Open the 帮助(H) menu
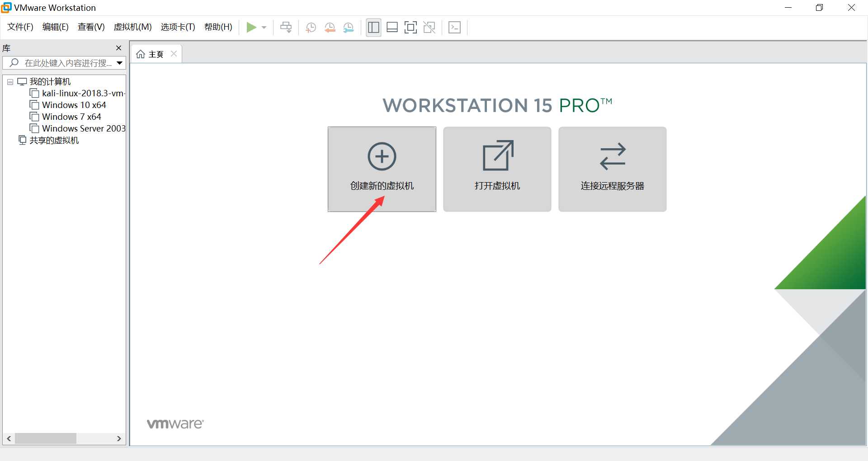868x461 pixels. [218, 27]
